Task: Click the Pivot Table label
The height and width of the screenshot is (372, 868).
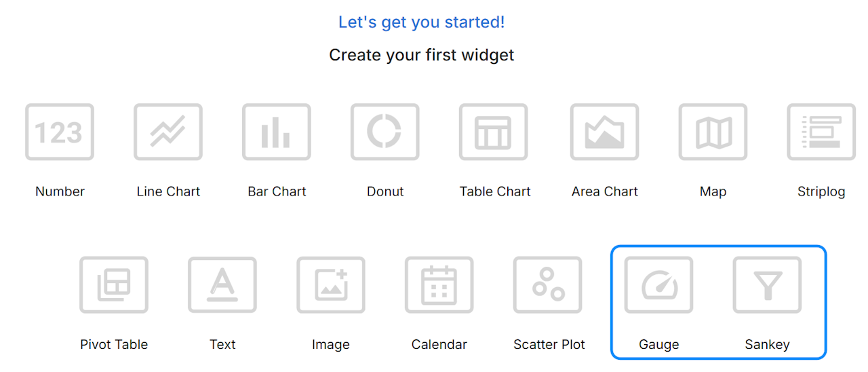Action: [114, 345]
